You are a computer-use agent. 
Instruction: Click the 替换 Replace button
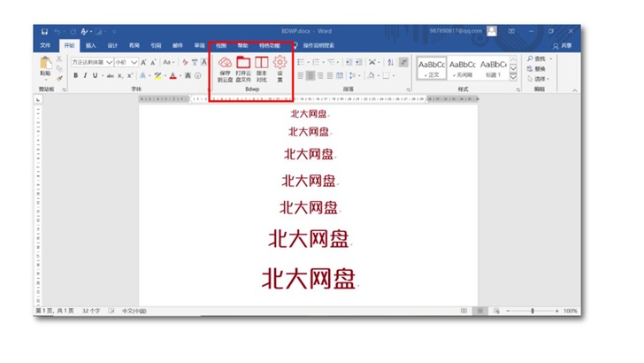pos(536,69)
